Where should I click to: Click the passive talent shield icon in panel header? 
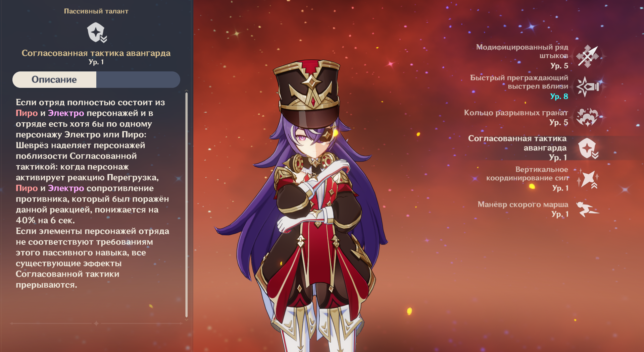click(97, 33)
